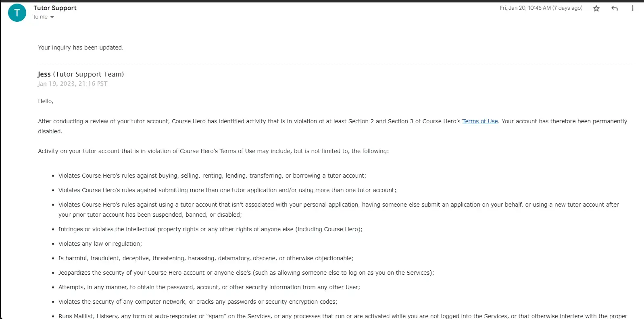Open the Terms of Use link
The image size is (644, 319).
480,121
